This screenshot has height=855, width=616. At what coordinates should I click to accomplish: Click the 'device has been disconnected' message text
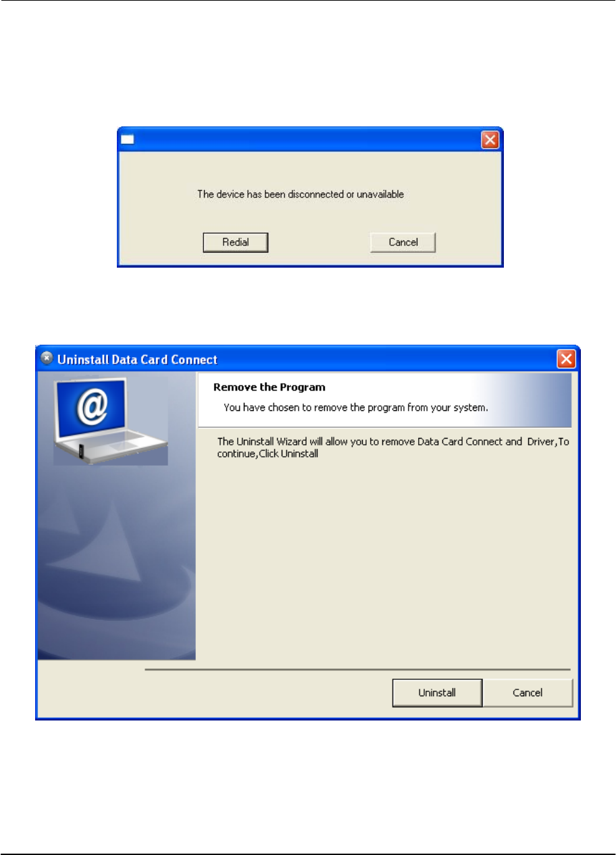pos(301,194)
